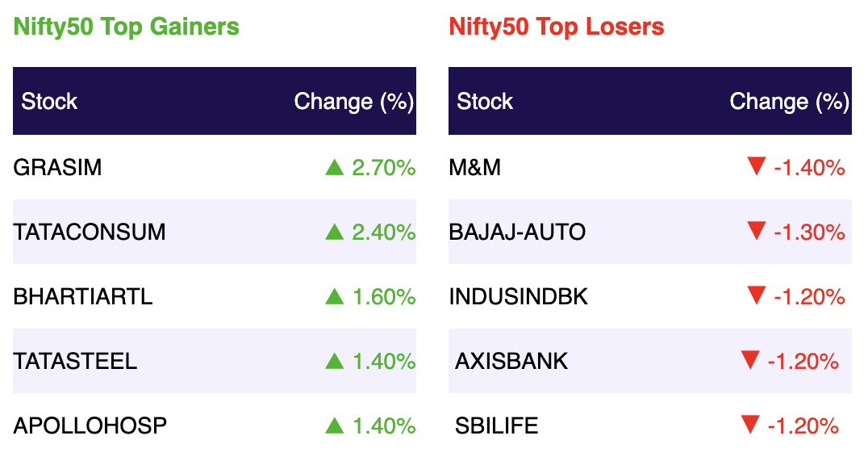Click the red down arrow for AXISBANK
Image resolution: width=868 pixels, height=465 pixels.
(x=750, y=360)
